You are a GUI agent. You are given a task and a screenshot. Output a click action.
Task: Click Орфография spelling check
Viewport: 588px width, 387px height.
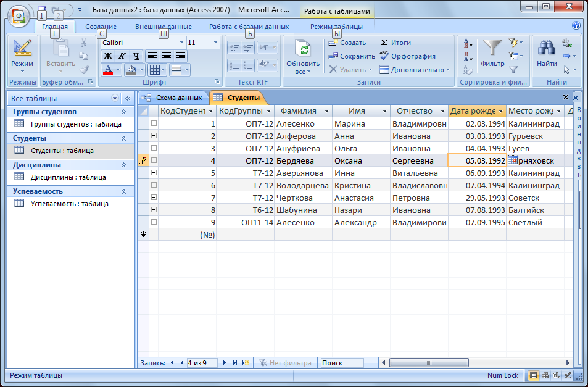[407, 56]
